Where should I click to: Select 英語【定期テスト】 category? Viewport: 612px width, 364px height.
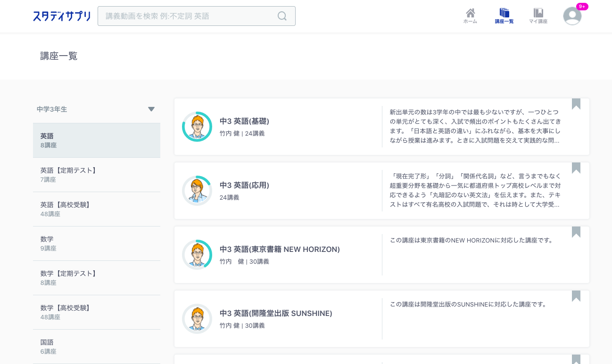tap(97, 175)
